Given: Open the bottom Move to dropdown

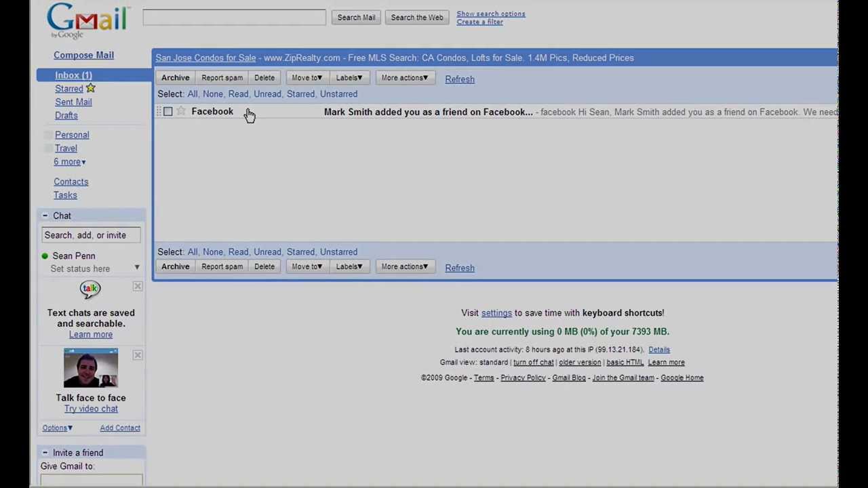Looking at the screenshot, I should pyautogui.click(x=307, y=266).
